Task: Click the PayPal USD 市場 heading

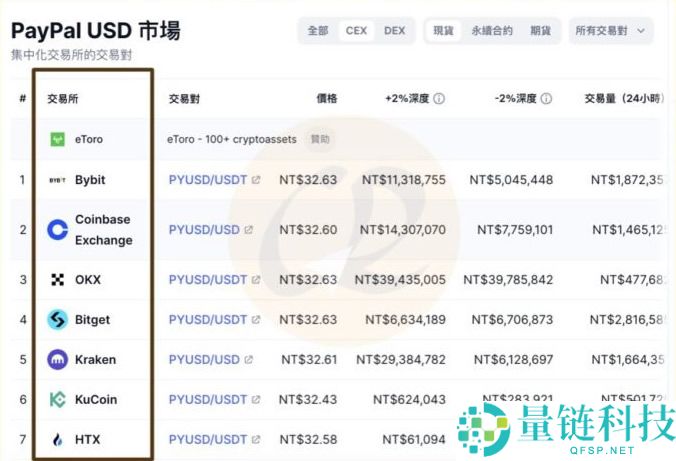Action: 96,31
